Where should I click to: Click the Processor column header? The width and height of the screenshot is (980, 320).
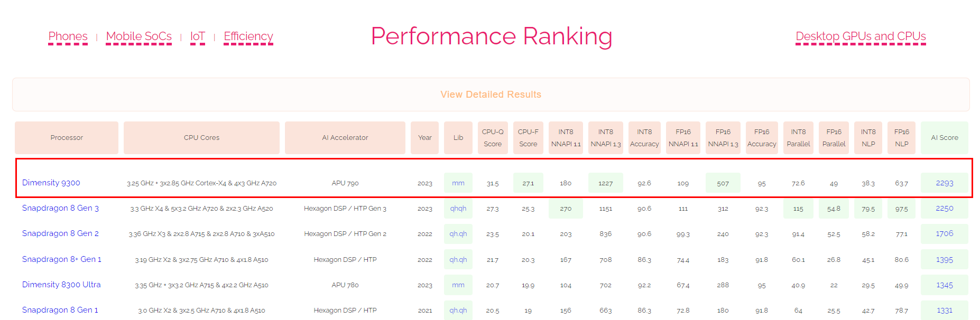[x=67, y=138]
